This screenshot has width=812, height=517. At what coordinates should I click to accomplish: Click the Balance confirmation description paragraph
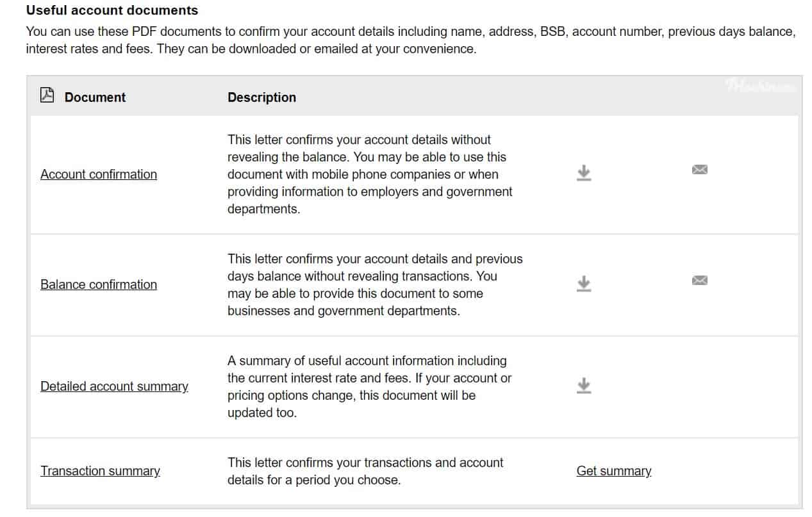click(x=374, y=284)
